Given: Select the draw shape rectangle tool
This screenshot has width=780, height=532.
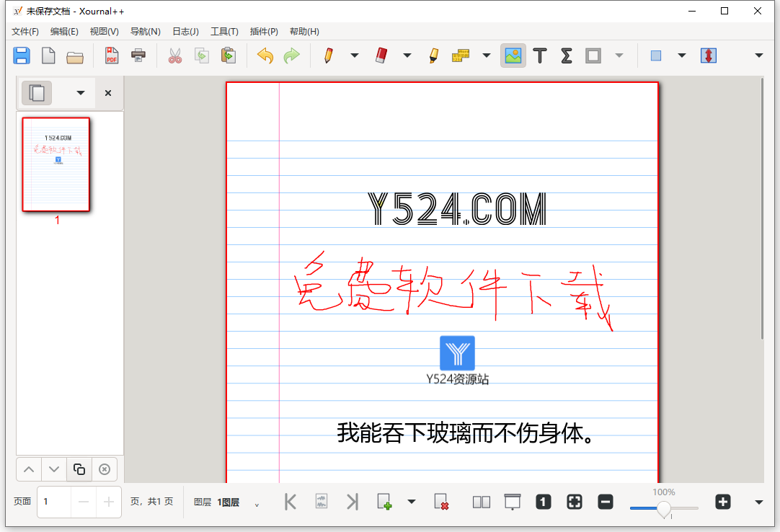Looking at the screenshot, I should point(593,56).
